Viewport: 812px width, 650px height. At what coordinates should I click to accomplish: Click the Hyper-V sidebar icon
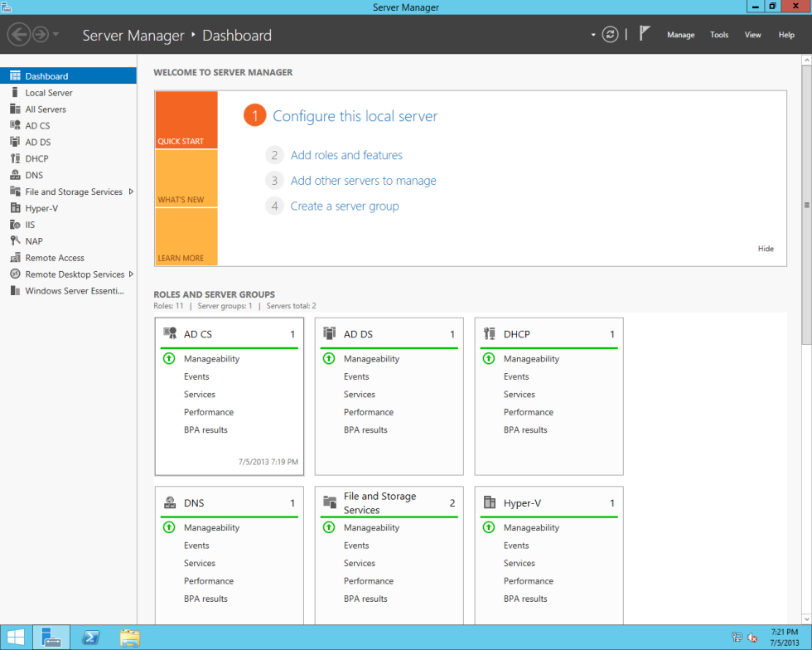coord(15,208)
